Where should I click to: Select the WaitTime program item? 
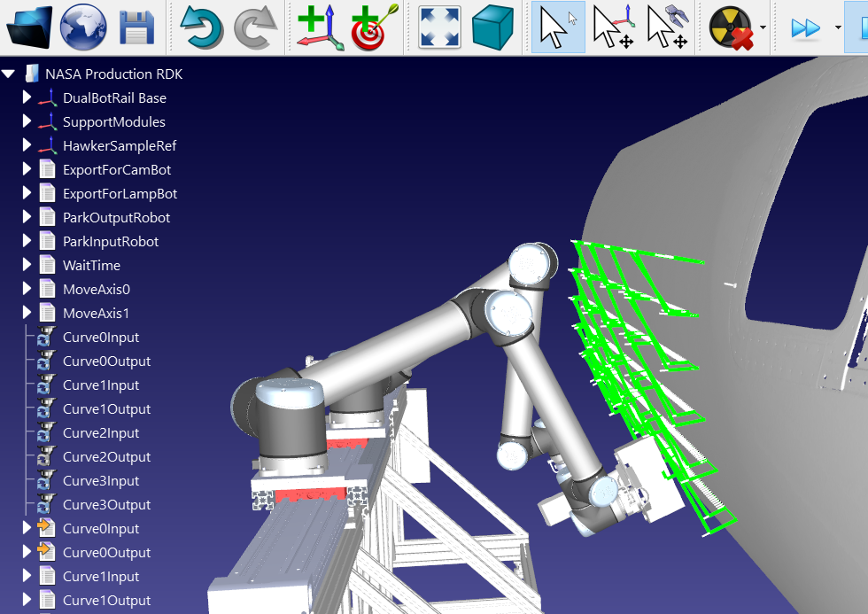[x=91, y=266]
